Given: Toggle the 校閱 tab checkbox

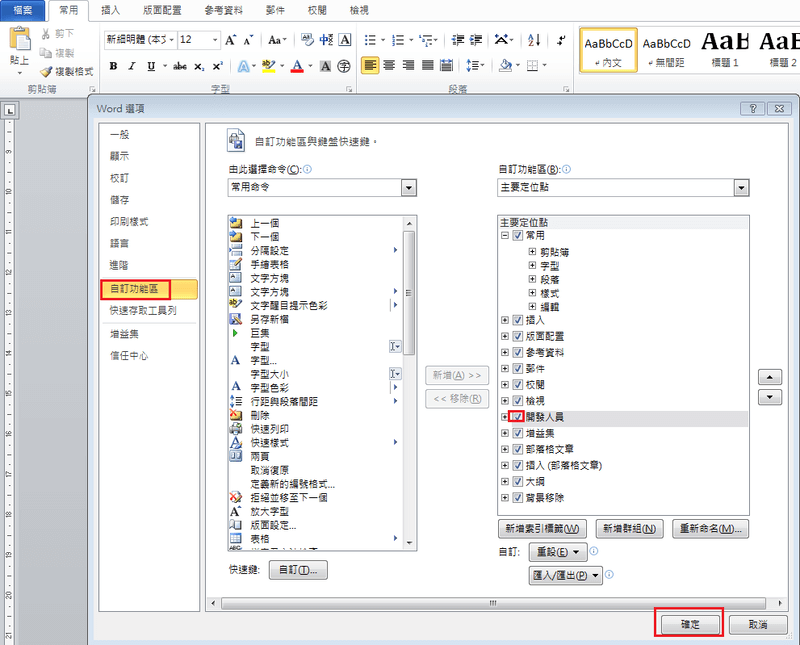Looking at the screenshot, I should (x=518, y=385).
